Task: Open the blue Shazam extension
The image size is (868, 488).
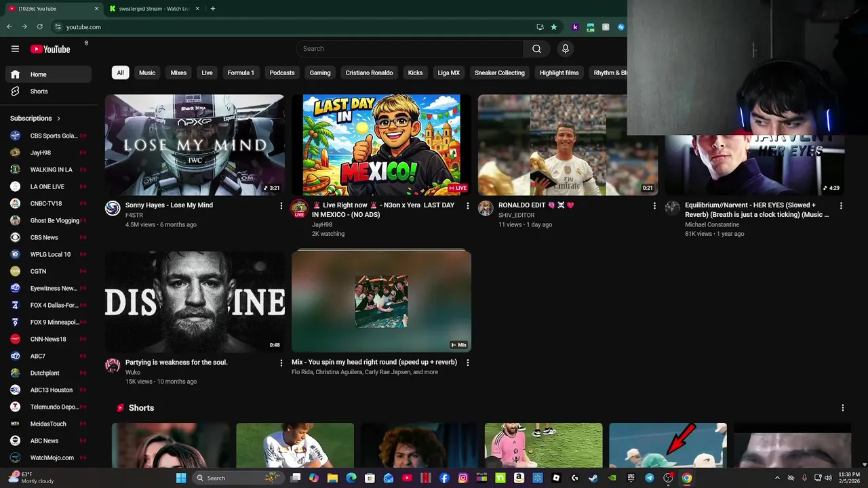Action: pyautogui.click(x=620, y=27)
